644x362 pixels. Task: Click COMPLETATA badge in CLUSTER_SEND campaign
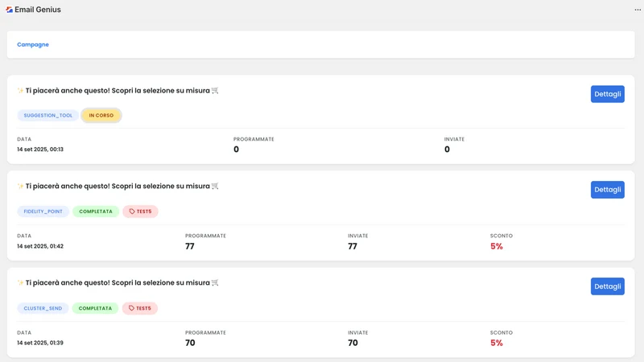[95, 308]
